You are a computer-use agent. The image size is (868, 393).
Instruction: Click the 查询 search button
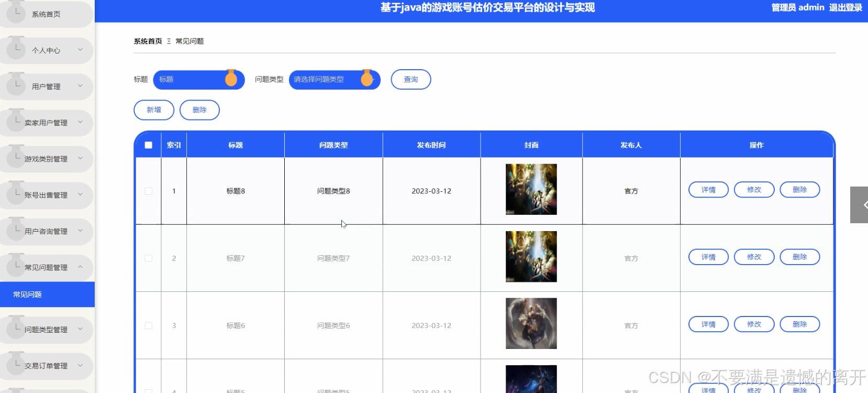pyautogui.click(x=411, y=80)
